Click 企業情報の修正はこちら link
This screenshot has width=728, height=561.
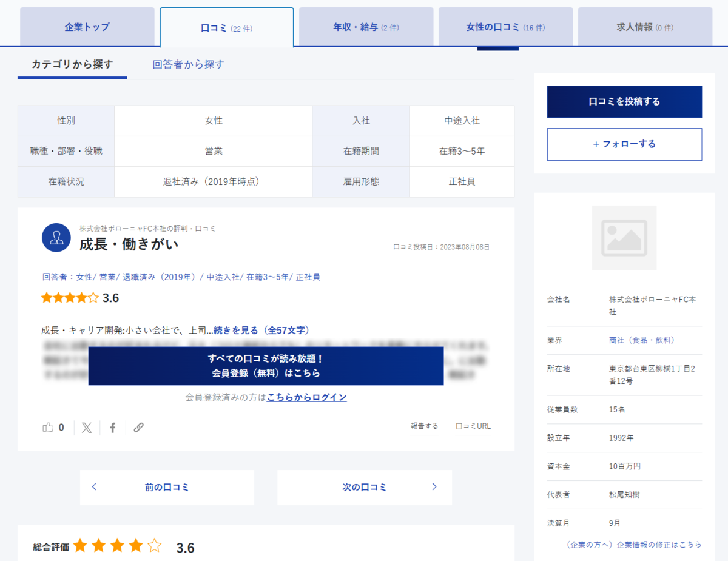tap(634, 545)
